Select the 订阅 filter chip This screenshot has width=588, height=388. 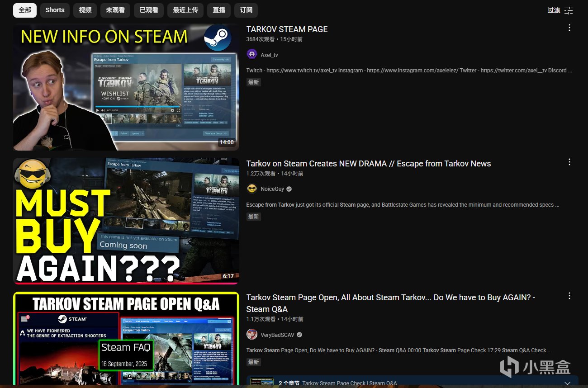[246, 10]
